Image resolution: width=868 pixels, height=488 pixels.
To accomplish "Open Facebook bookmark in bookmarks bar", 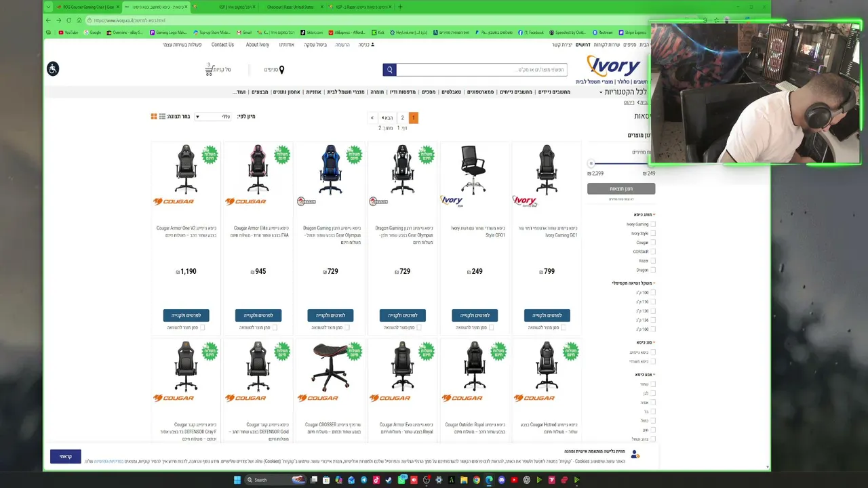I will coord(532,32).
